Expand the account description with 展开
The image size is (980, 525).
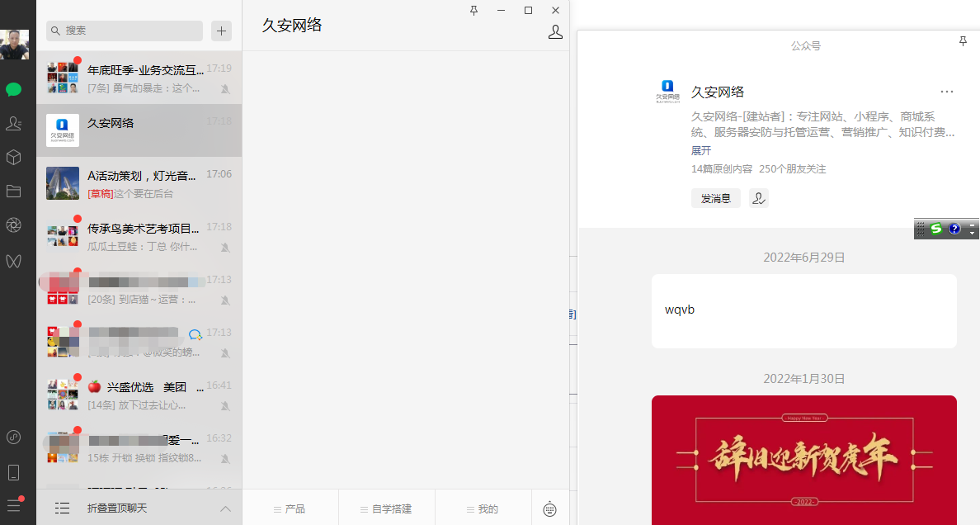tap(701, 150)
